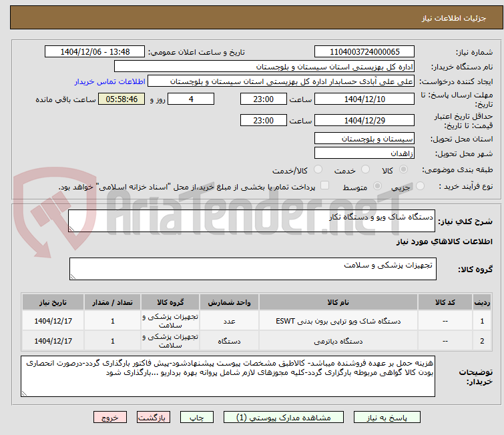Click the general description text area
504x435 pixels.
click(252, 221)
